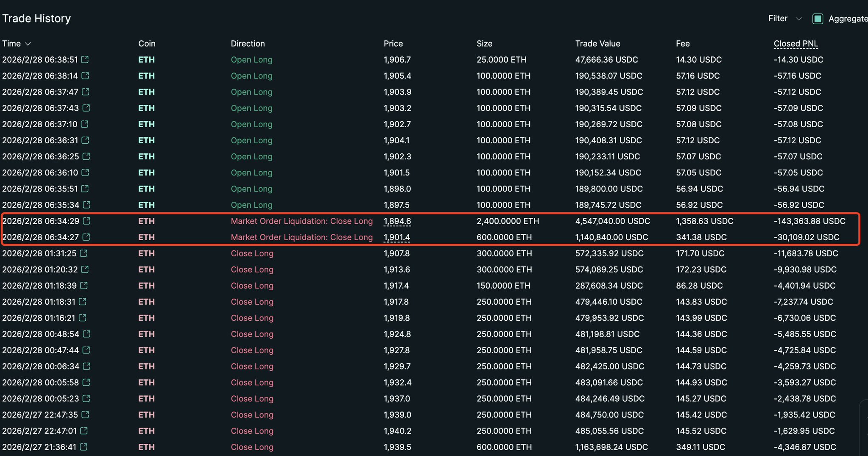The width and height of the screenshot is (868, 456).
Task: Open explorer link for 2026/2/27 22:47:35 trade
Action: 85,414
